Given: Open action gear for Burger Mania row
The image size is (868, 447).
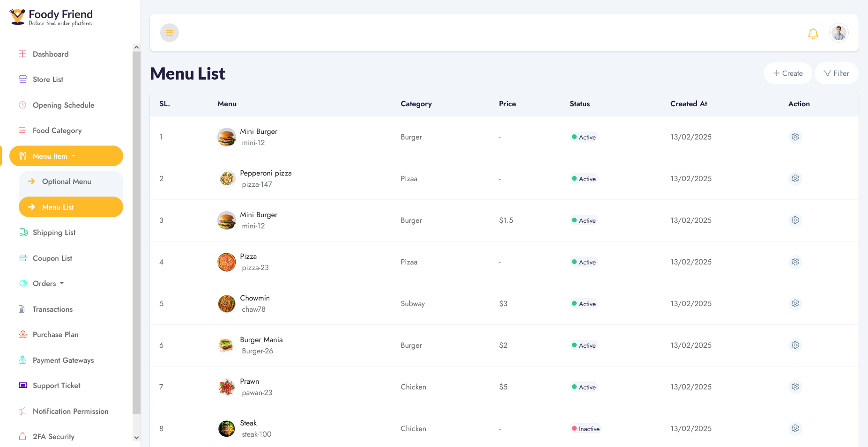Looking at the screenshot, I should (x=795, y=345).
